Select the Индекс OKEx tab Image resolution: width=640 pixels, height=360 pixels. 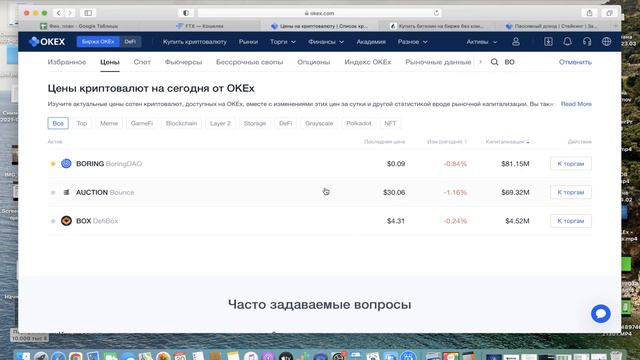click(x=367, y=62)
